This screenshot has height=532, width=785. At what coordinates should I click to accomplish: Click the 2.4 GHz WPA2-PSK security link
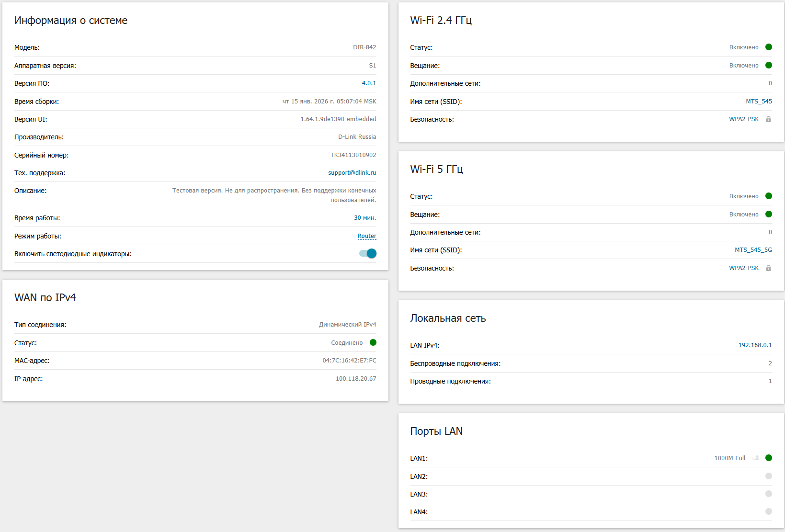(x=744, y=119)
